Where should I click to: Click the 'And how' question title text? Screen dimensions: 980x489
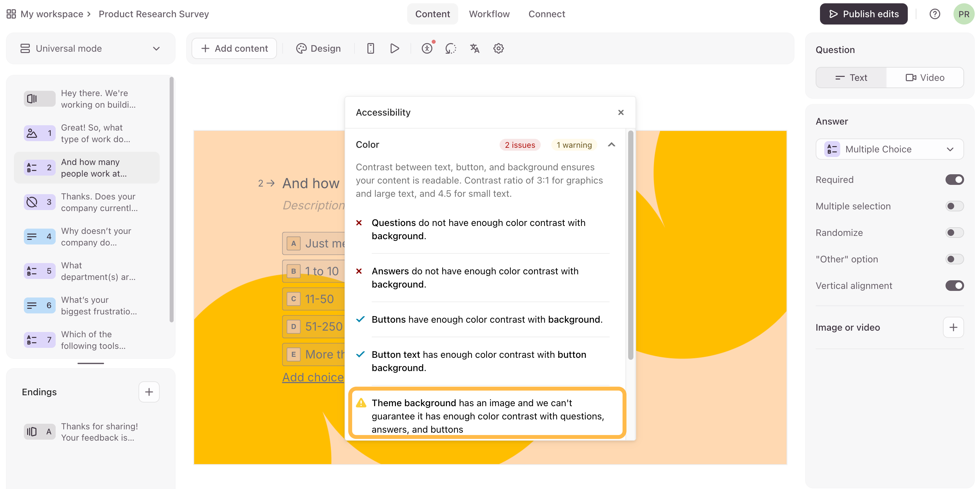point(310,184)
